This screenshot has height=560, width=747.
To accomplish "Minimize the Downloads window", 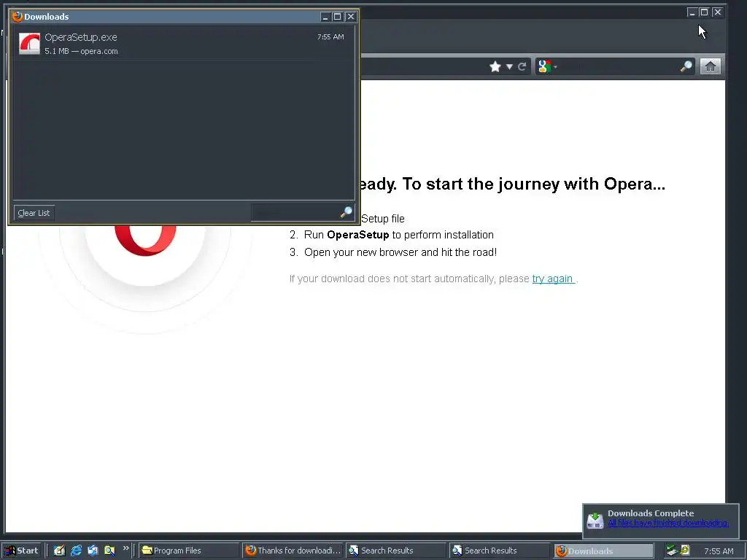I will click(325, 17).
